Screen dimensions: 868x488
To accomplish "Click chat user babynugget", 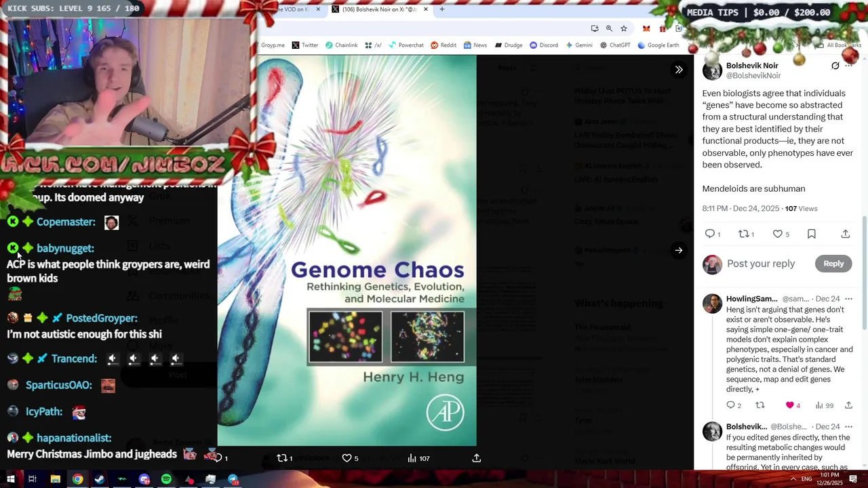I will (x=65, y=248).
